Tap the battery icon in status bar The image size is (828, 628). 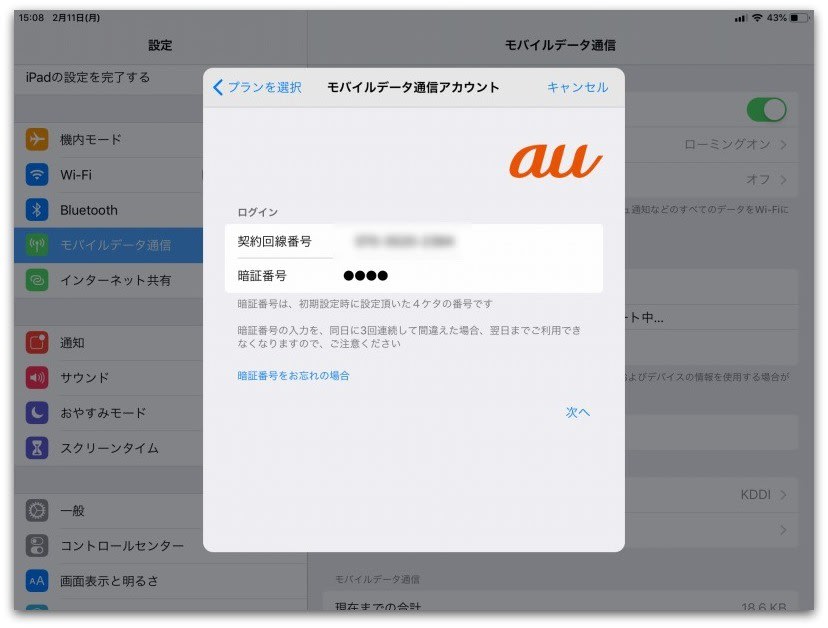click(799, 17)
